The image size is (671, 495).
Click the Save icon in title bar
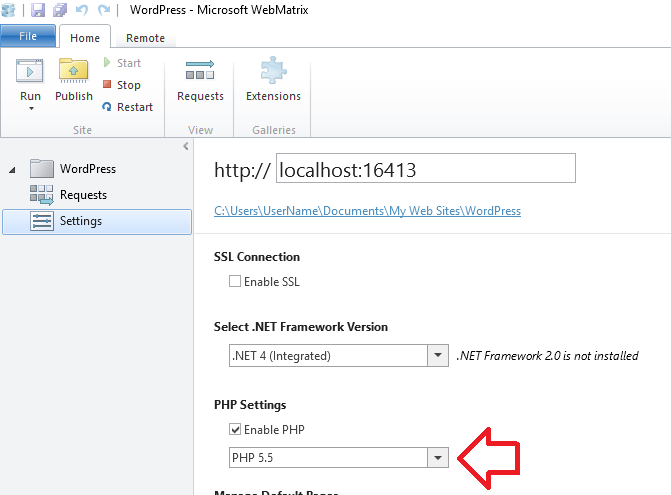pos(38,9)
